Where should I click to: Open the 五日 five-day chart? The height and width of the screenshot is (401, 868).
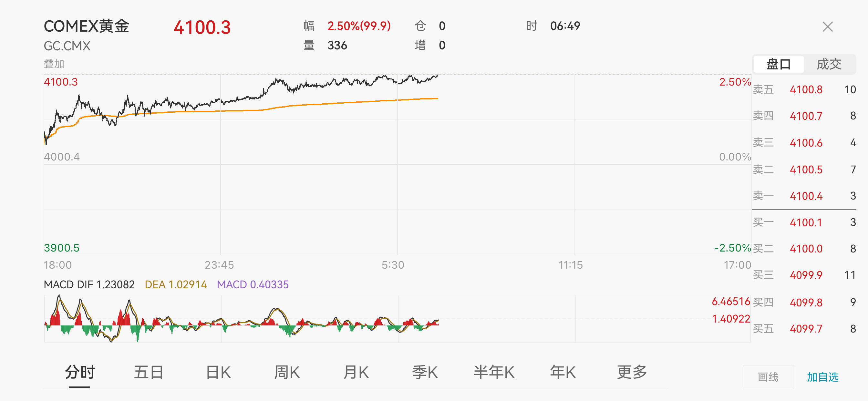click(149, 372)
